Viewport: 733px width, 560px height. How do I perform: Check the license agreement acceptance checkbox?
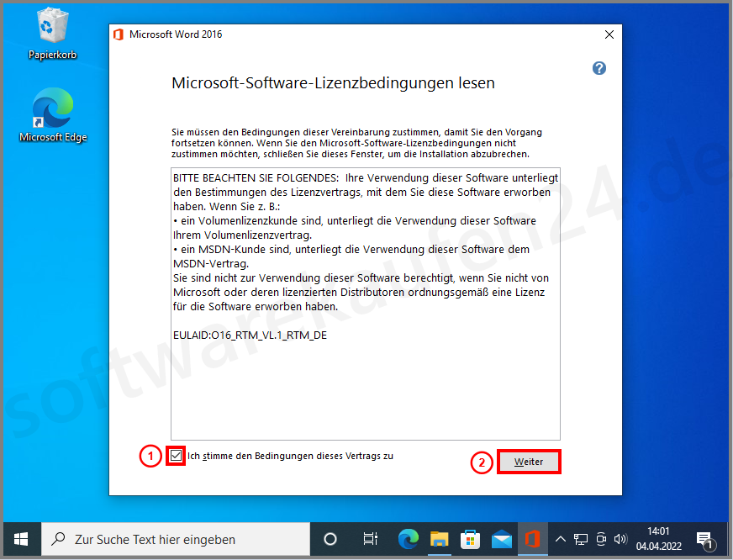[174, 456]
